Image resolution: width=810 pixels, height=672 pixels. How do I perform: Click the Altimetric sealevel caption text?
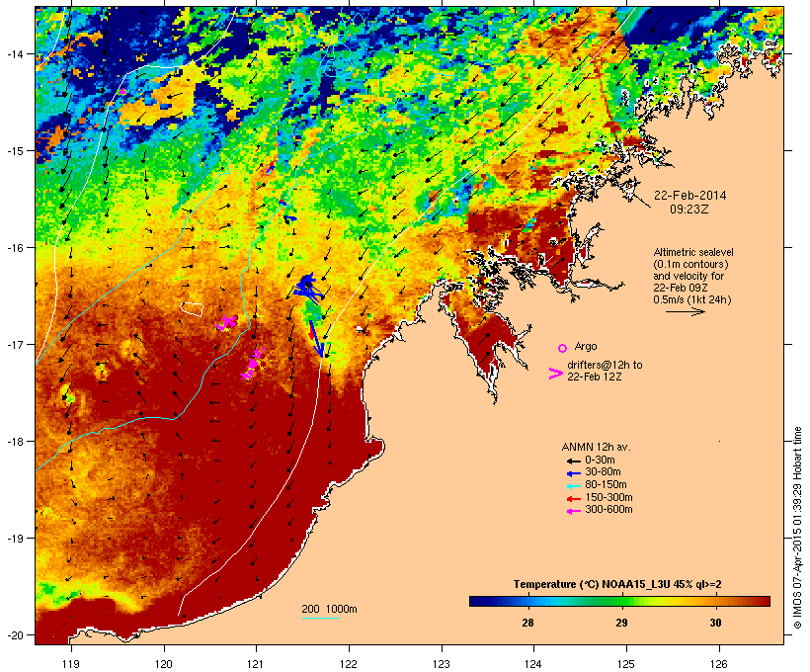[x=693, y=252]
